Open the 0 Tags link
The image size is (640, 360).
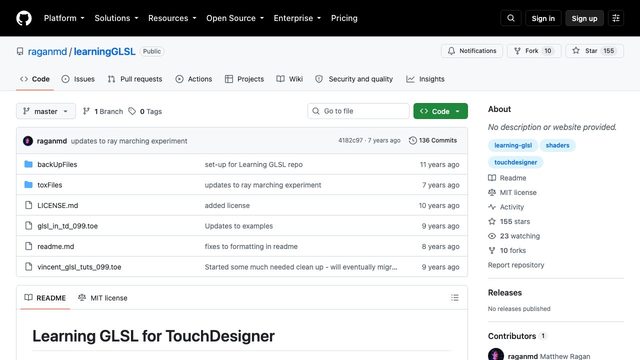[x=145, y=111]
